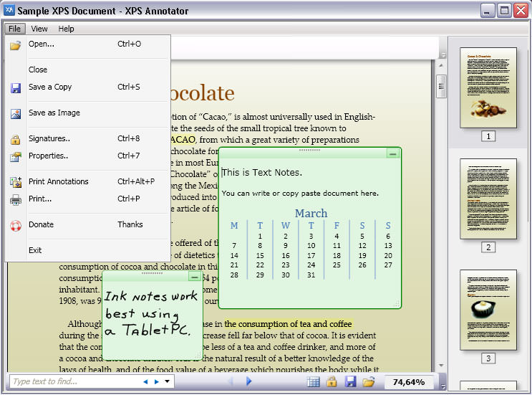Click the page number 2 label
The image size is (532, 395).
click(488, 247)
